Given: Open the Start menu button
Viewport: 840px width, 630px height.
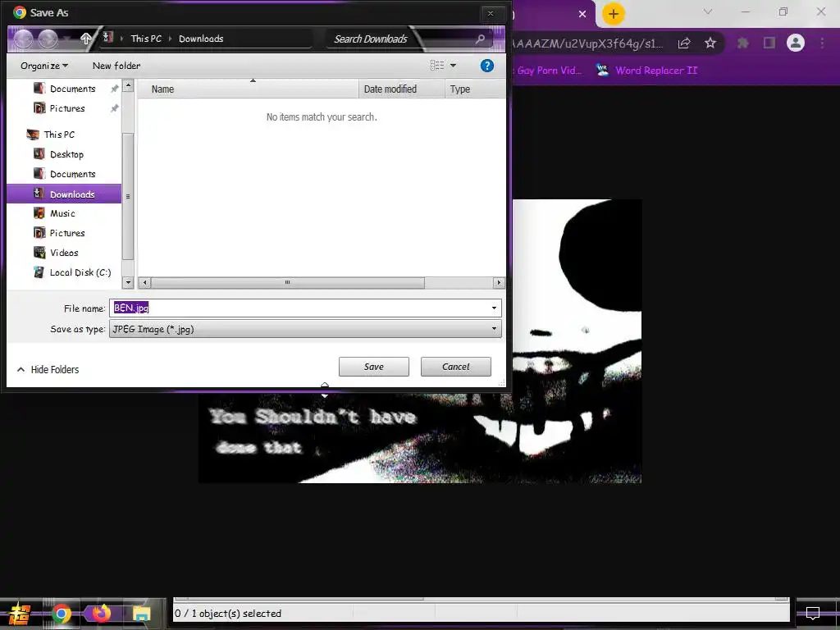Looking at the screenshot, I should (20, 614).
